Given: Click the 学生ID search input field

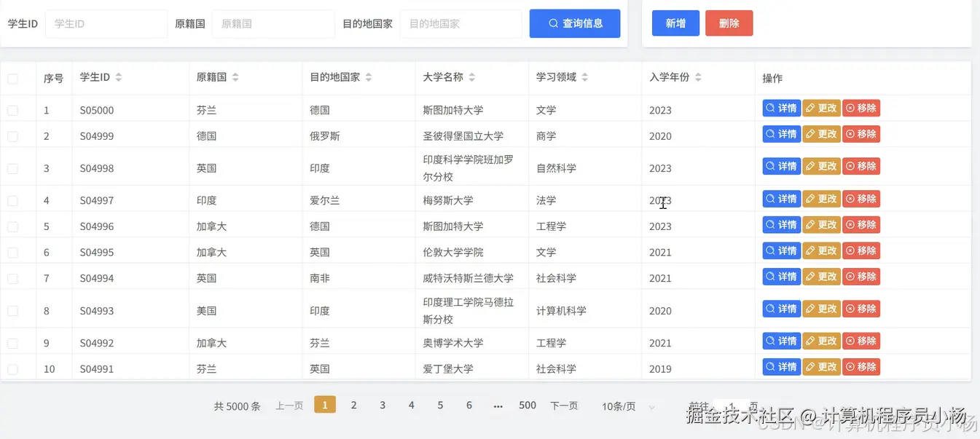Looking at the screenshot, I should (x=106, y=23).
